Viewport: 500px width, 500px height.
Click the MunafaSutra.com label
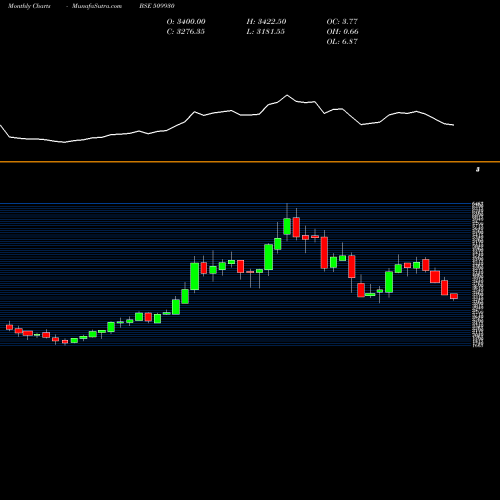coord(97,6)
